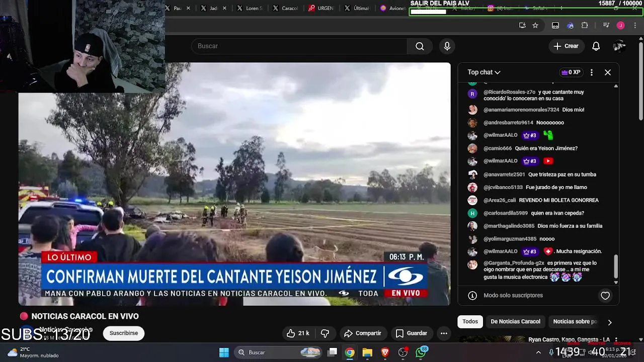The image size is (644, 362).
Task: Click the Windows taskbar Buscar search box
Action: tap(278, 352)
